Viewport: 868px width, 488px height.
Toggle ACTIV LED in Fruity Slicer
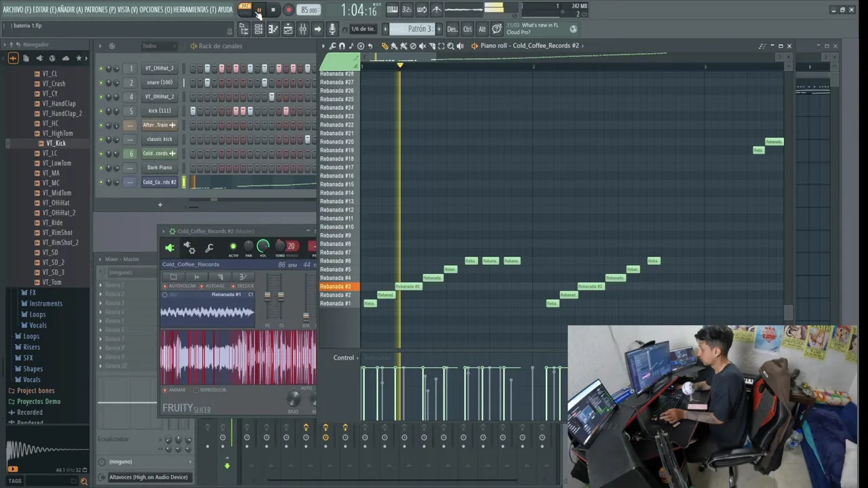tap(233, 247)
